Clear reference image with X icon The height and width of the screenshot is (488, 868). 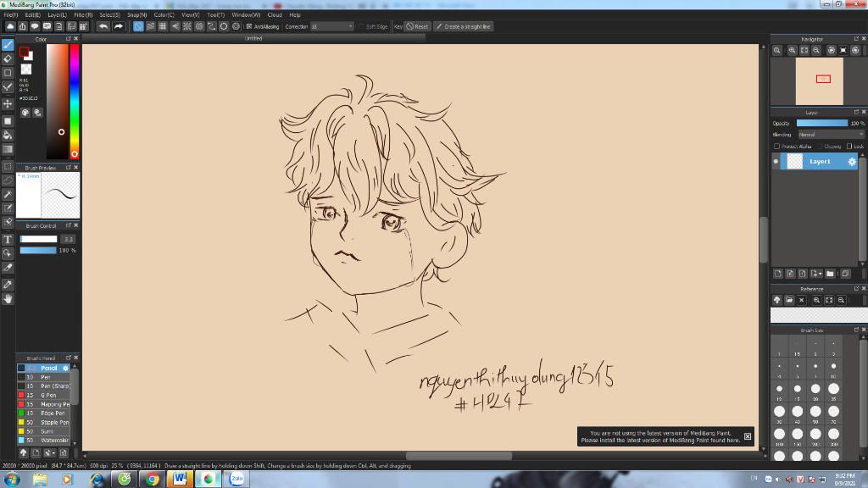tap(802, 300)
